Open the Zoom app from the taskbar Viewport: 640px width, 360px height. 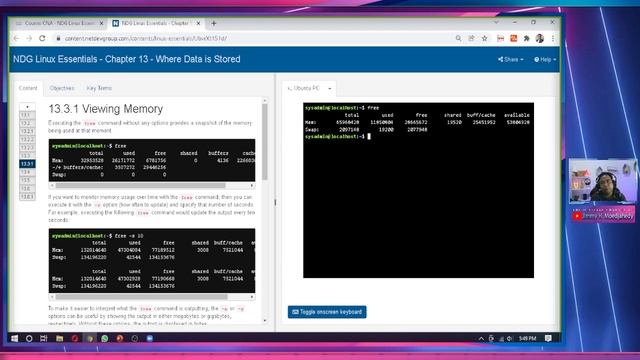pos(150,338)
